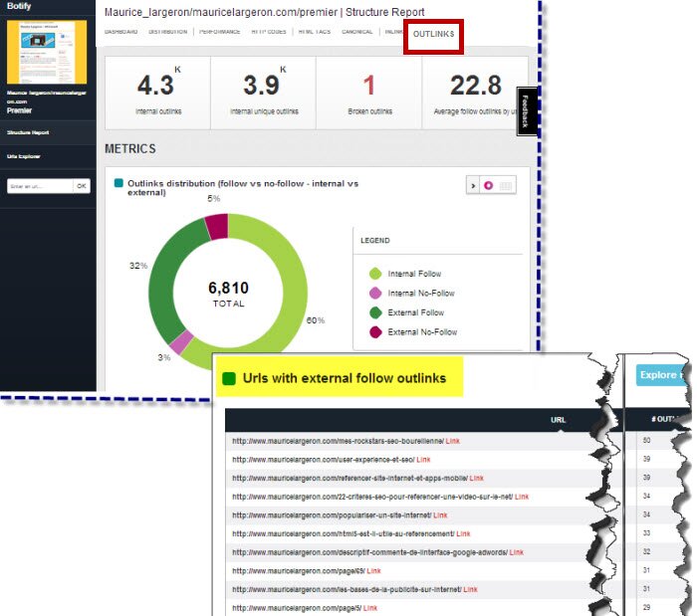Open Link for page/5 URL
This screenshot has height=616, width=697.
point(369,608)
